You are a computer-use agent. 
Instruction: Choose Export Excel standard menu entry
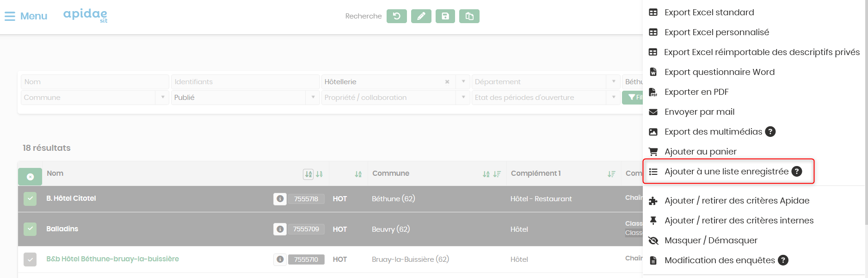(709, 12)
